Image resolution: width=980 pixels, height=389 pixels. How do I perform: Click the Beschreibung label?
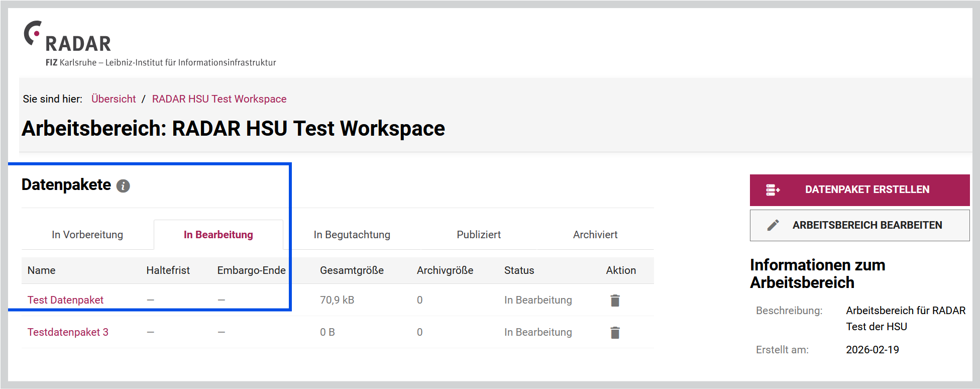click(x=789, y=311)
